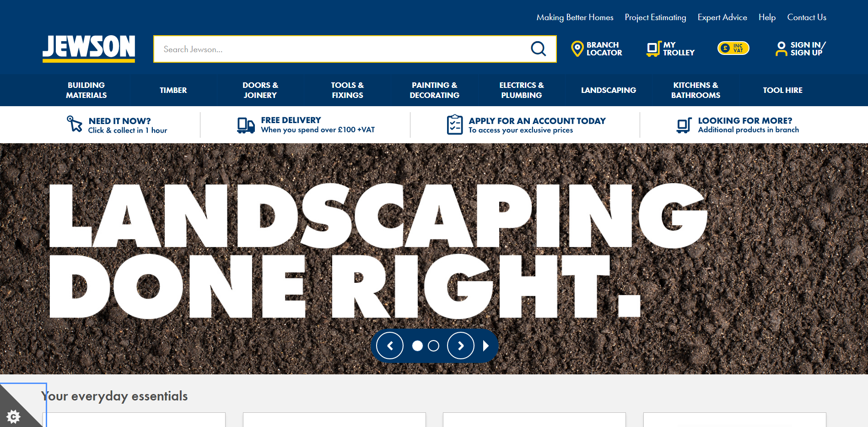Click the account checklist clipboard icon
868x427 pixels.
455,124
